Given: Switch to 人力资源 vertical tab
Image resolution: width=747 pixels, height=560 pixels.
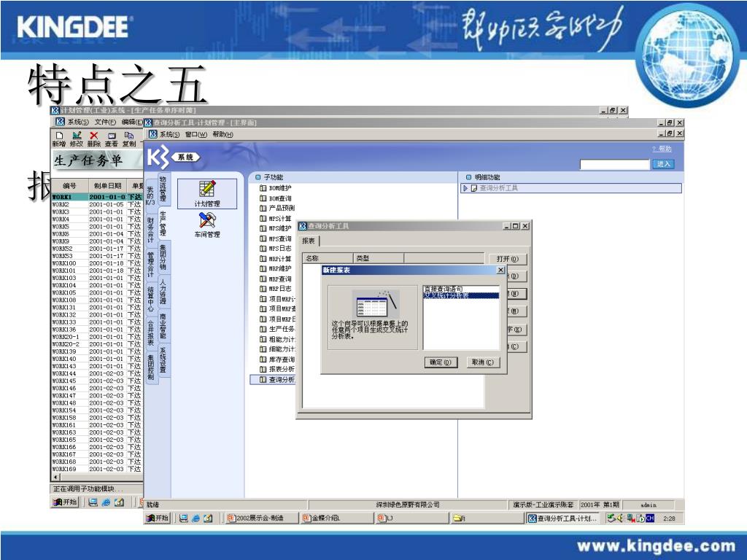Looking at the screenshot, I should pos(163,292).
